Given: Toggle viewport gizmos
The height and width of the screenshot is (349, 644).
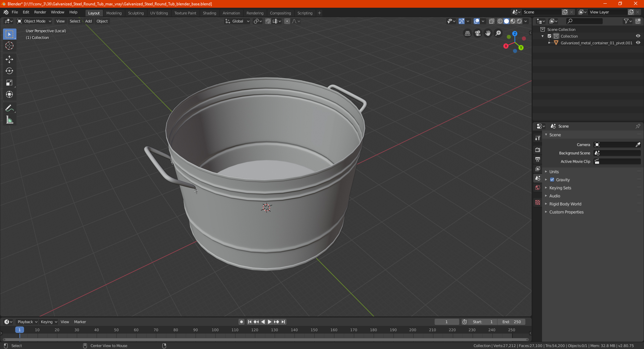Looking at the screenshot, I should 462,21.
